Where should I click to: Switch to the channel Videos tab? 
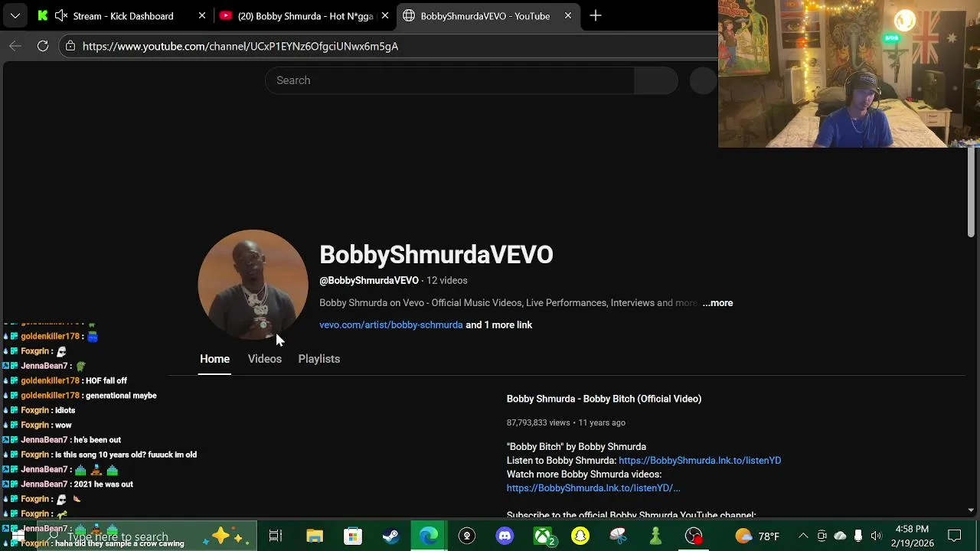[x=265, y=359]
